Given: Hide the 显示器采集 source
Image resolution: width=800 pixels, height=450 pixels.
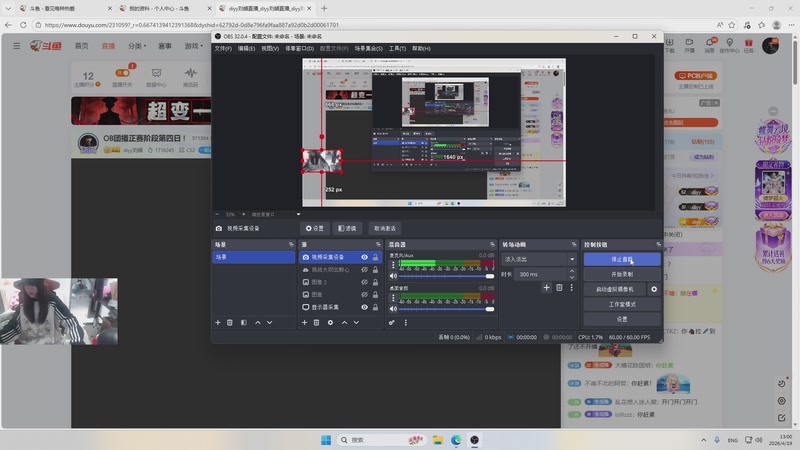Looking at the screenshot, I should tap(364, 307).
